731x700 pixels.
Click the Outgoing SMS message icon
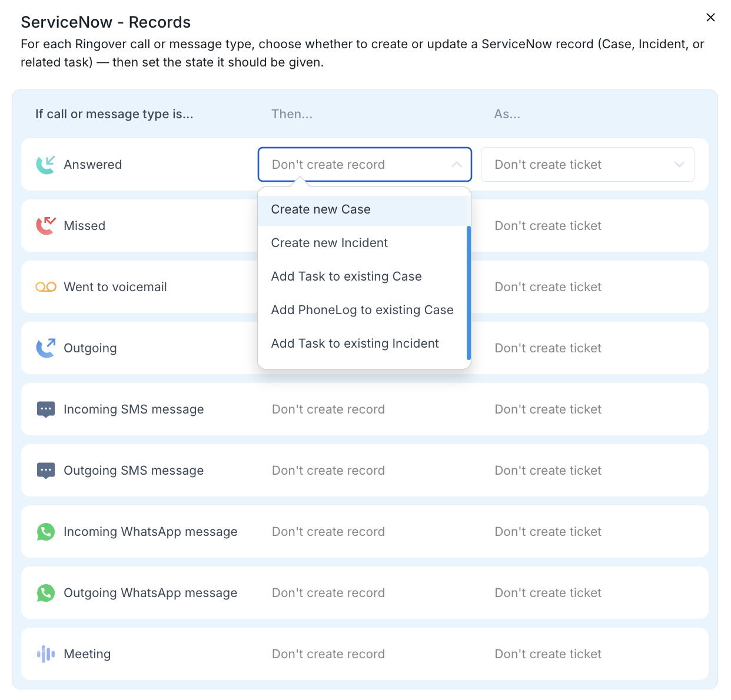(x=46, y=471)
